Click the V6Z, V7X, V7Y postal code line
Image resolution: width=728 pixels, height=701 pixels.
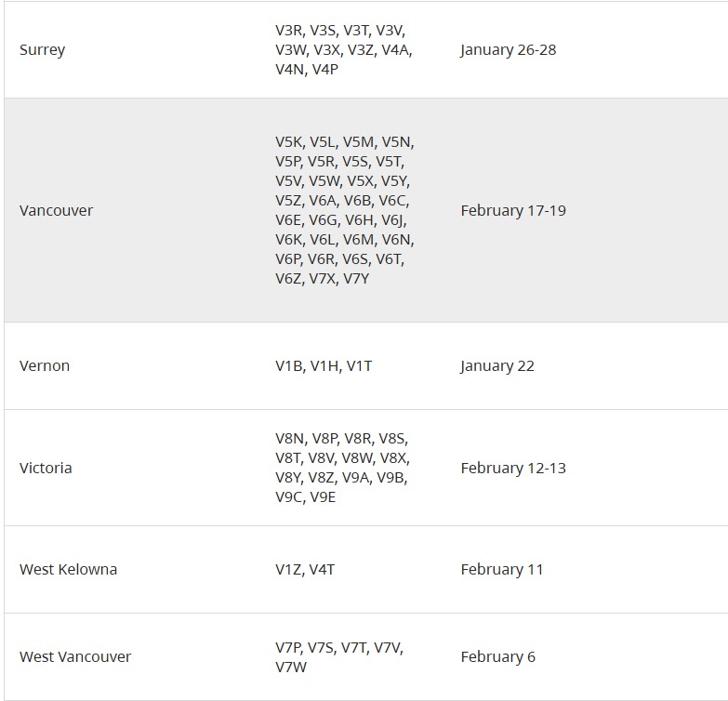pos(322,279)
